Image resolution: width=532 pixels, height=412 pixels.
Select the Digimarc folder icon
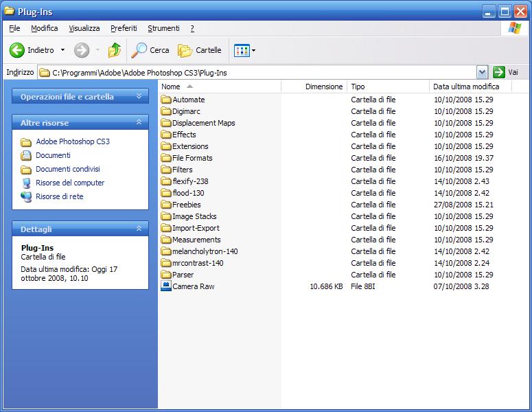166,111
